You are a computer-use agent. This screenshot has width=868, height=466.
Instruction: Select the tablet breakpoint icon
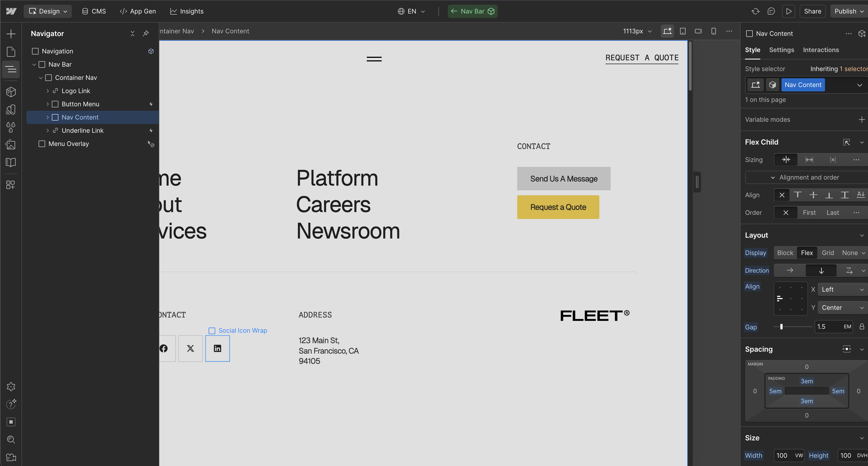683,31
